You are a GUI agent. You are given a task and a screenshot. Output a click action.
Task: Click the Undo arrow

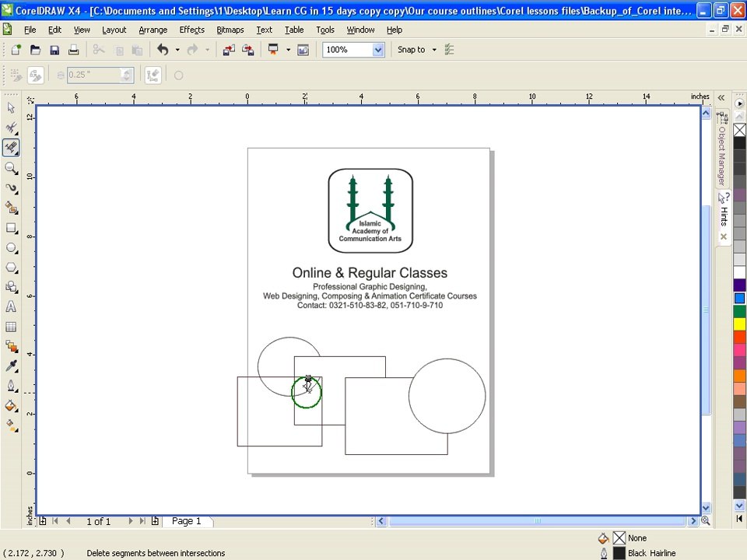point(163,50)
